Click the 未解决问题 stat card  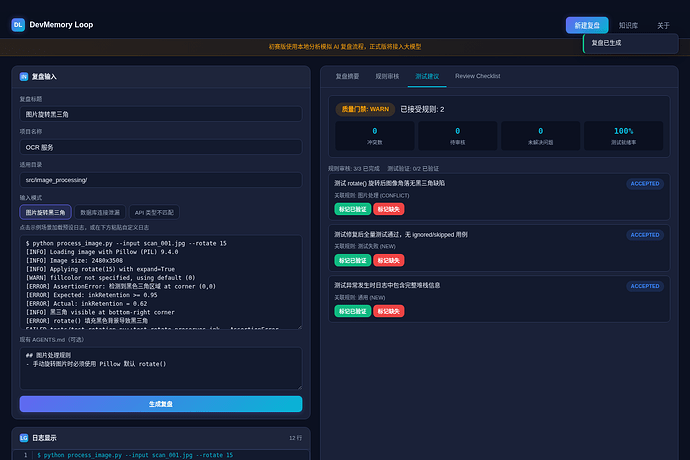(x=540, y=136)
